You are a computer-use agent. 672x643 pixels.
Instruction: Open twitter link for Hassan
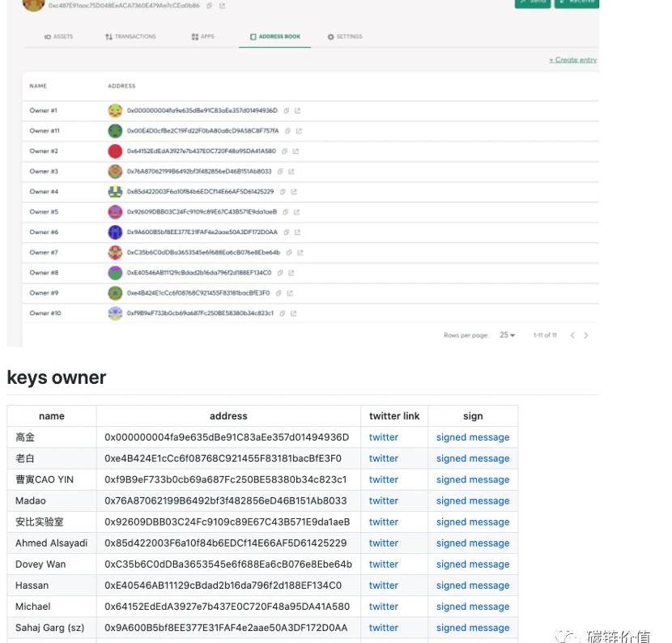[384, 586]
